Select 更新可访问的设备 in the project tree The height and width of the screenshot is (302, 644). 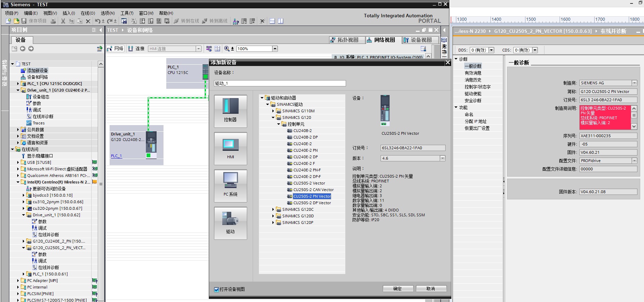pos(49,189)
